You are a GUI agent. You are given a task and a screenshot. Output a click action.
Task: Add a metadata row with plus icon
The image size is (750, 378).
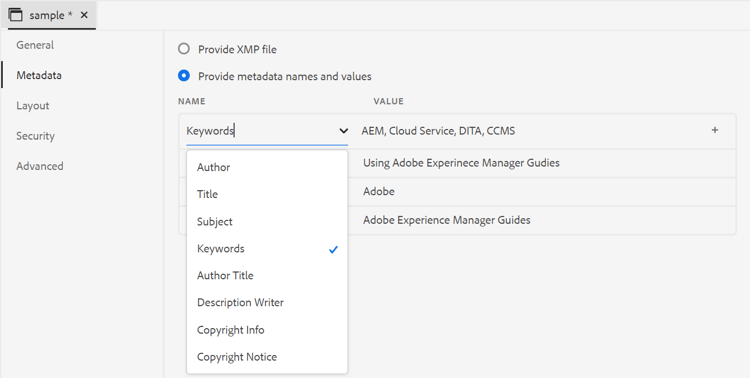click(x=715, y=130)
